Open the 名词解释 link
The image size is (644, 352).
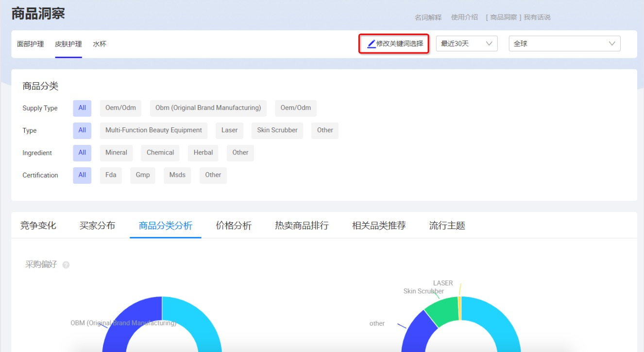(428, 18)
